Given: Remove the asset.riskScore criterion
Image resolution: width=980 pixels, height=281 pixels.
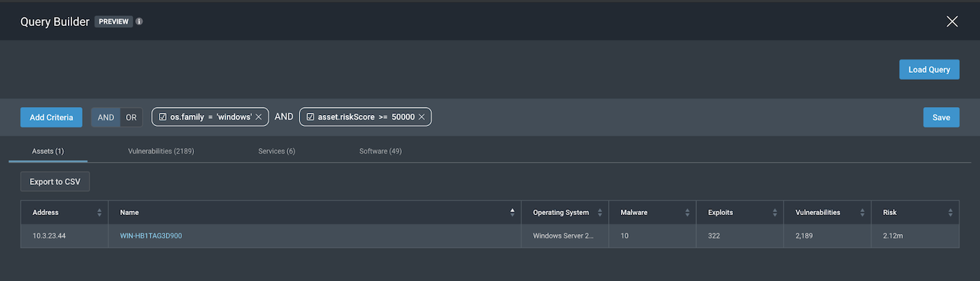Looking at the screenshot, I should click(x=421, y=117).
